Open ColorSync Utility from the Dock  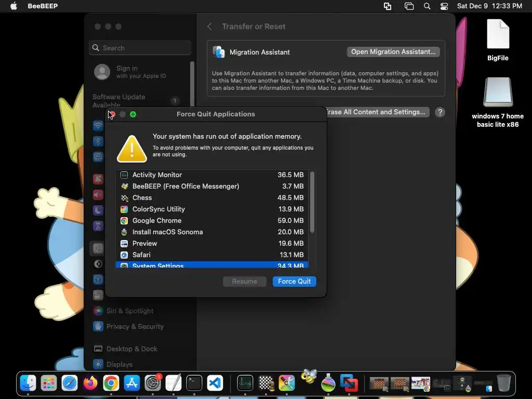[x=287, y=383]
